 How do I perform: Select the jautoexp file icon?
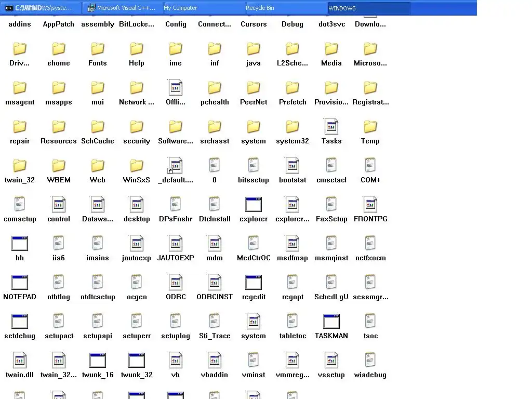click(137, 244)
